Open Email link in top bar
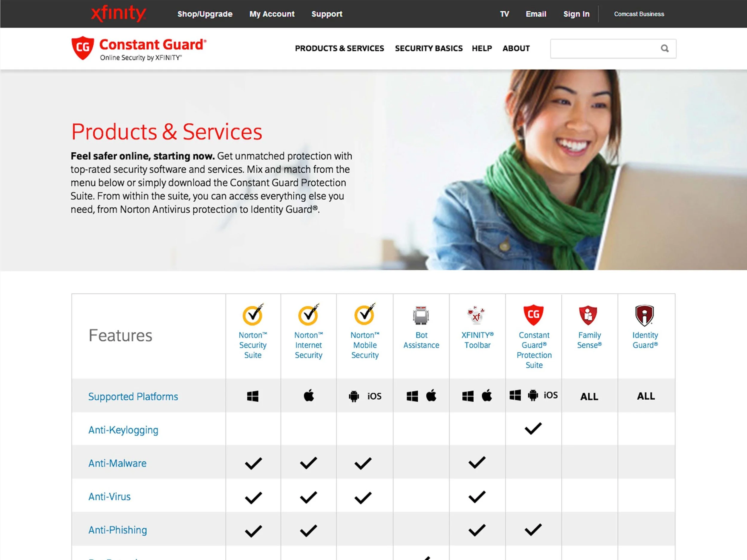The image size is (747, 560). (536, 14)
